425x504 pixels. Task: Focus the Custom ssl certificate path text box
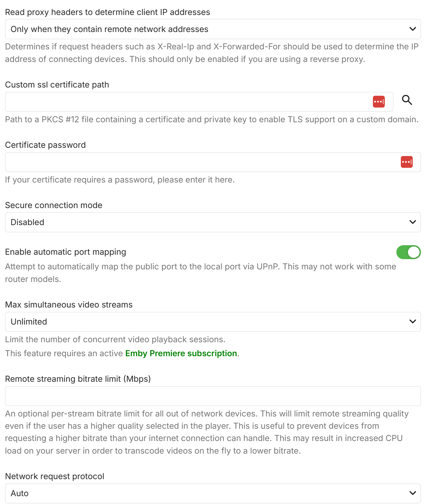point(187,102)
